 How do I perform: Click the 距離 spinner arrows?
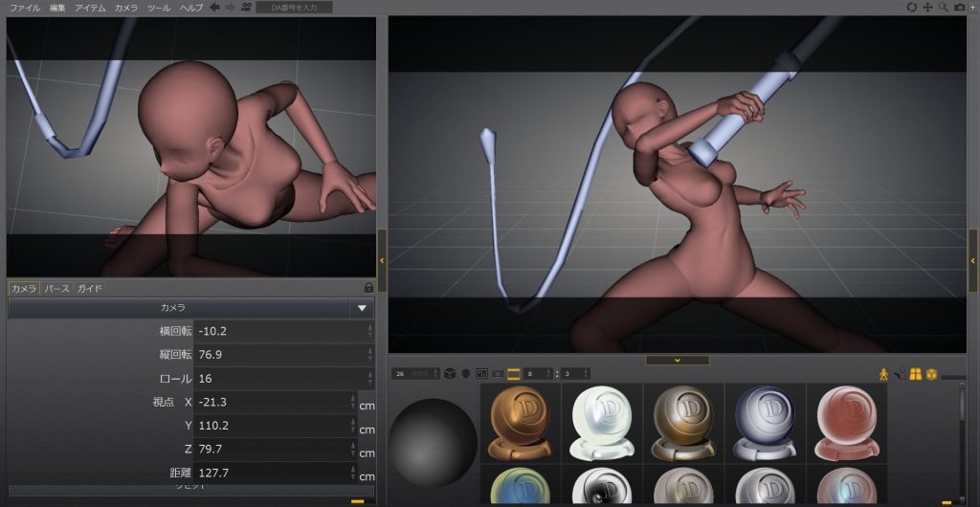point(354,473)
